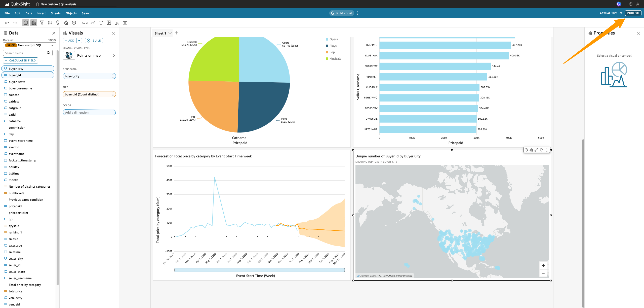Open the Insights lightbulb icon
The height and width of the screenshot is (308, 644).
point(58,23)
